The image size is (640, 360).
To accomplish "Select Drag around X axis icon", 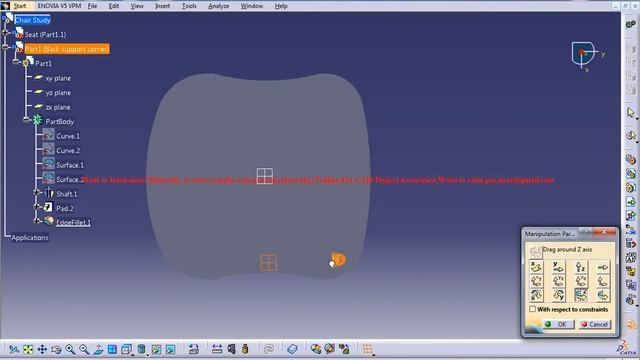I will [x=536, y=295].
